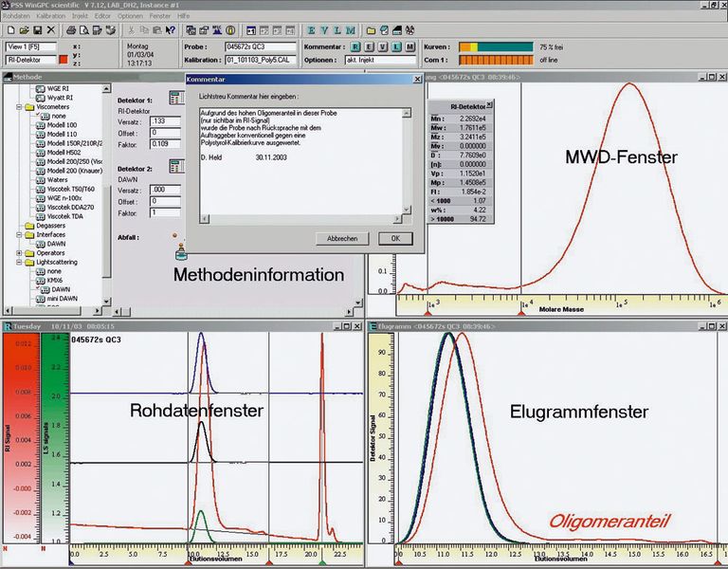Confirm the Kommentar dialog with OK
This screenshot has height=569, width=728.
coord(395,239)
